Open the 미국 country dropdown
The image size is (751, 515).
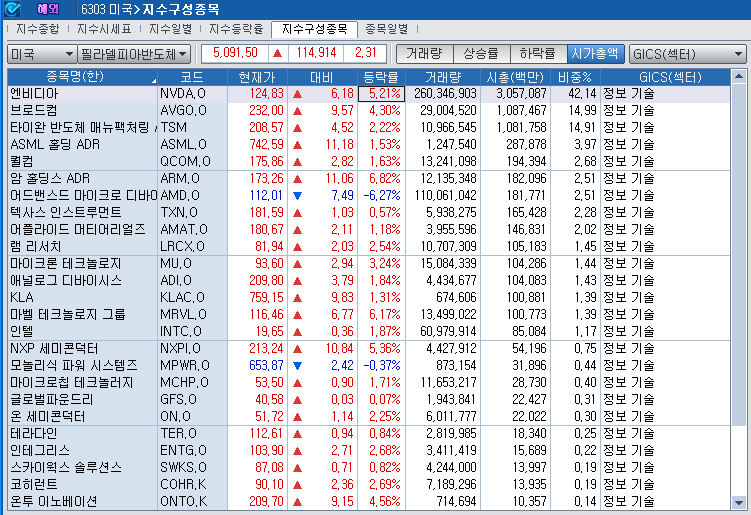[x=42, y=54]
